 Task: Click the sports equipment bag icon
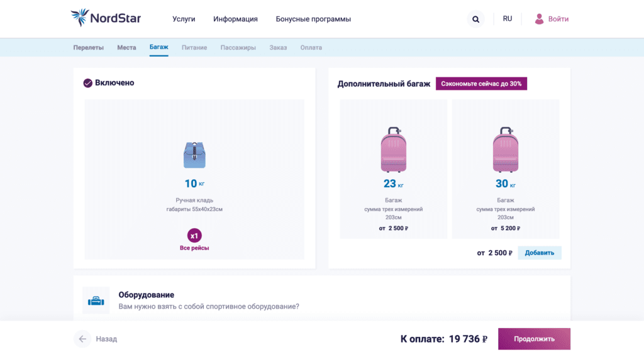click(x=96, y=301)
